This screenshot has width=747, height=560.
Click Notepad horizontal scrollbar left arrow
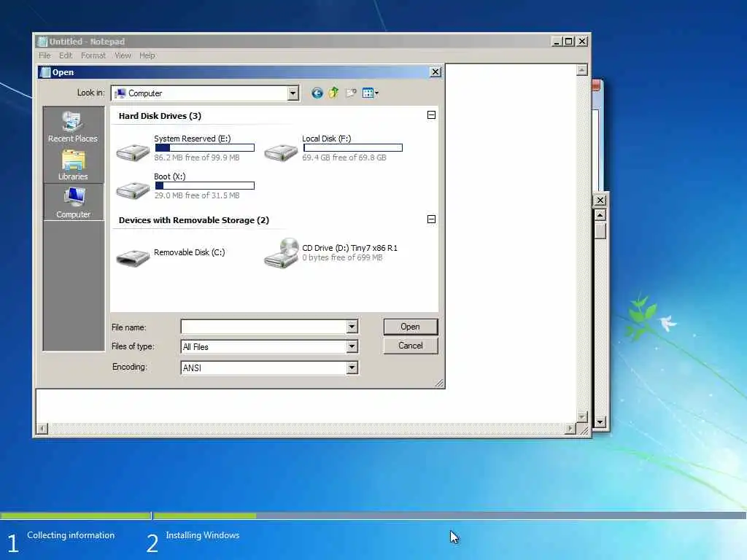pos(42,429)
